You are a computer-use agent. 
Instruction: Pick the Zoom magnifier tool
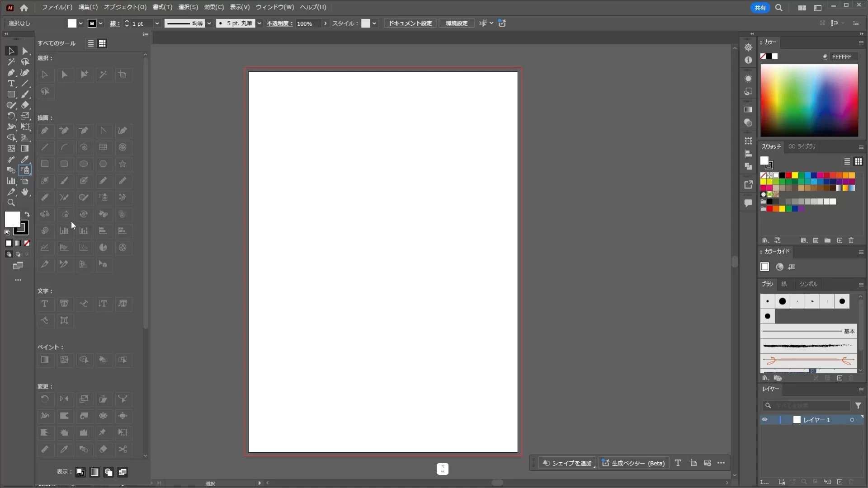(x=11, y=203)
